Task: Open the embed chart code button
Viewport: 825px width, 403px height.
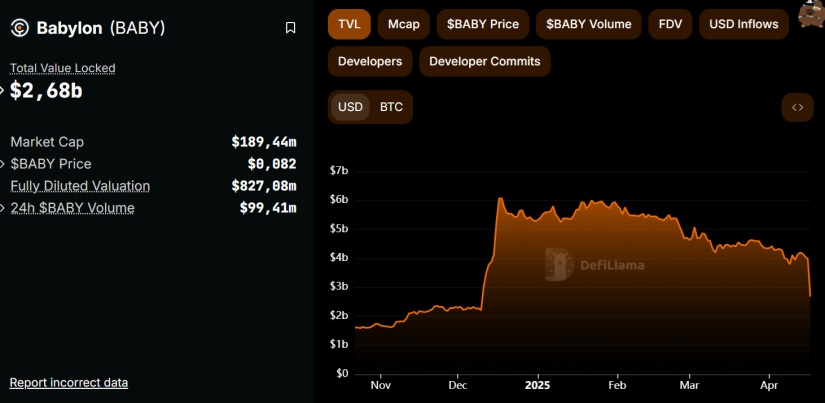Action: click(x=797, y=107)
